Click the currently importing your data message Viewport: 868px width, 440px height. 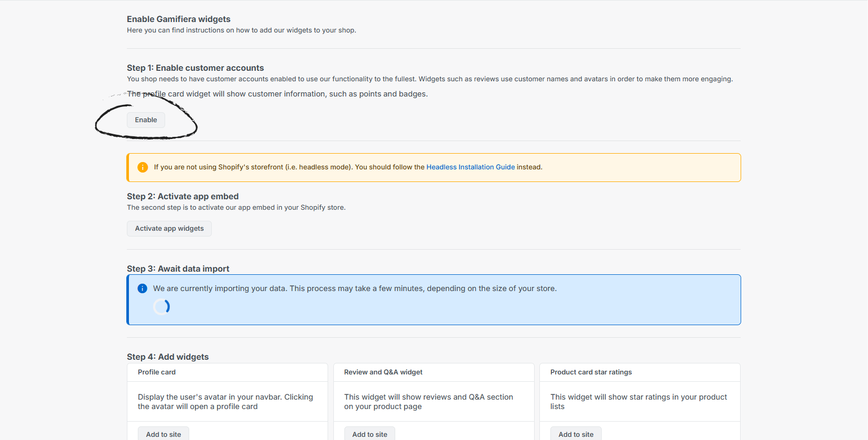(x=354, y=288)
